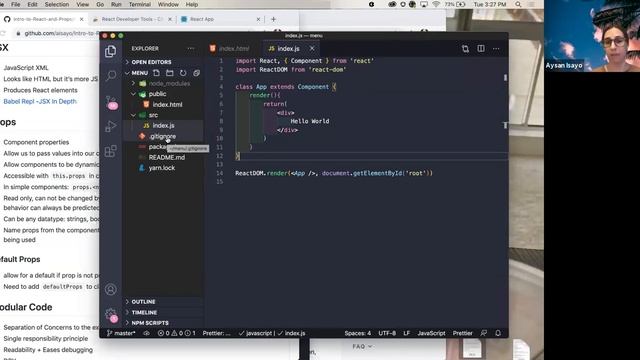Open the Selection menu
The image size is (640, 360).
[x=57, y=4]
